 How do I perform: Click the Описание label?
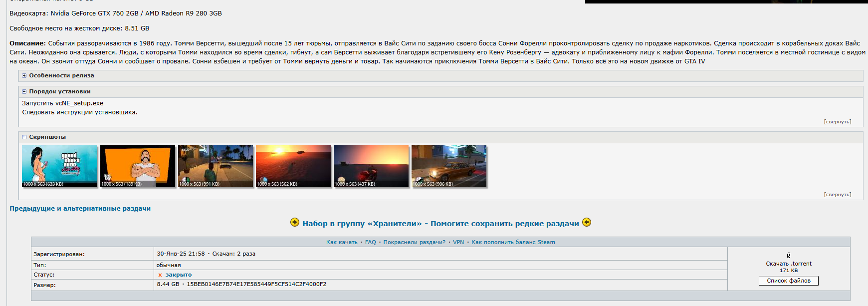coord(27,43)
